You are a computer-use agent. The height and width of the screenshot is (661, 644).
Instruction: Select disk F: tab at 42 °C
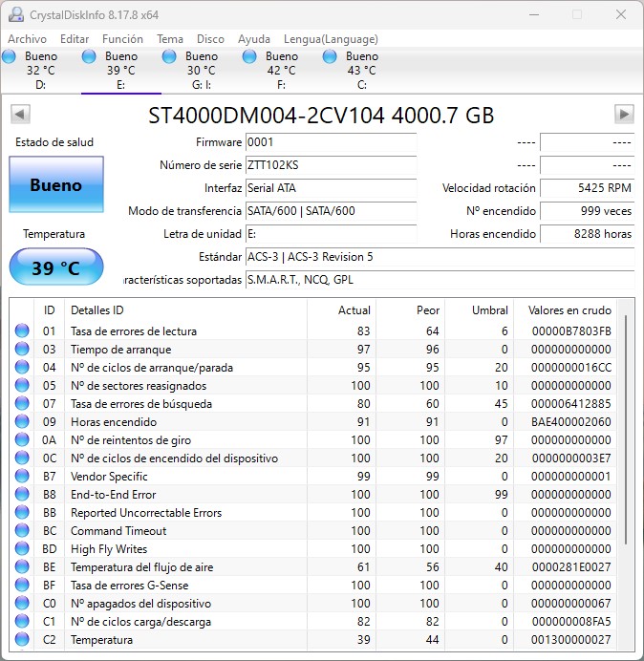coord(281,70)
